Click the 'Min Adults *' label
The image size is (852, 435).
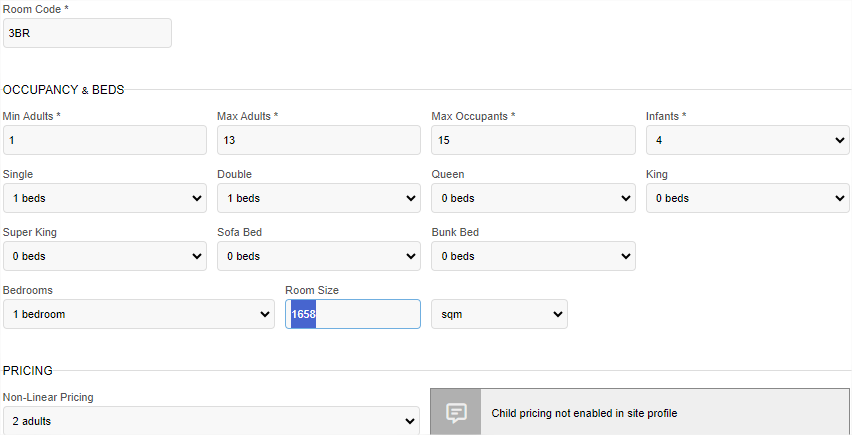click(x=32, y=116)
